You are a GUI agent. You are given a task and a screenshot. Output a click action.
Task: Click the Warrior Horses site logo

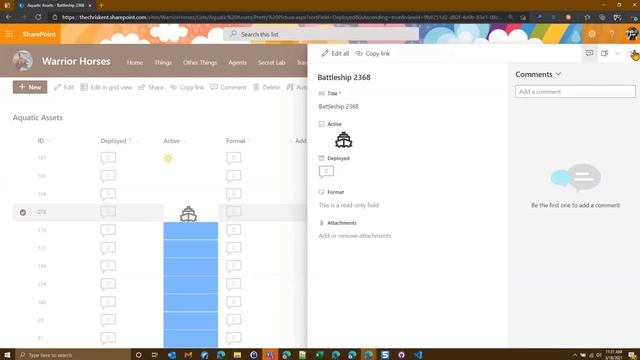[x=22, y=60]
